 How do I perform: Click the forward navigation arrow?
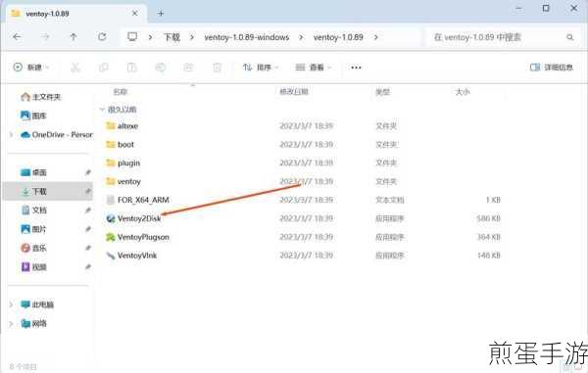45,36
